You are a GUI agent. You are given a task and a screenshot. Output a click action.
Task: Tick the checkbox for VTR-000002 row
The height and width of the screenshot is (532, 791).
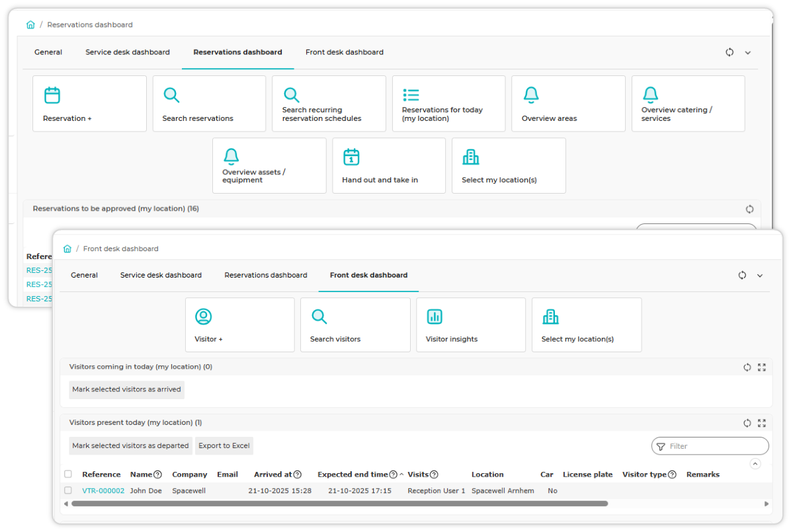pyautogui.click(x=68, y=490)
